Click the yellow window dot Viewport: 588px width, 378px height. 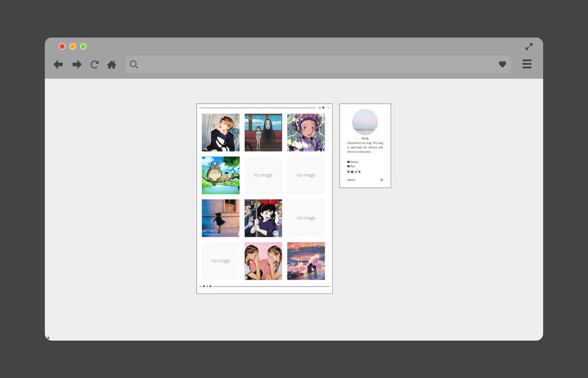coord(73,46)
